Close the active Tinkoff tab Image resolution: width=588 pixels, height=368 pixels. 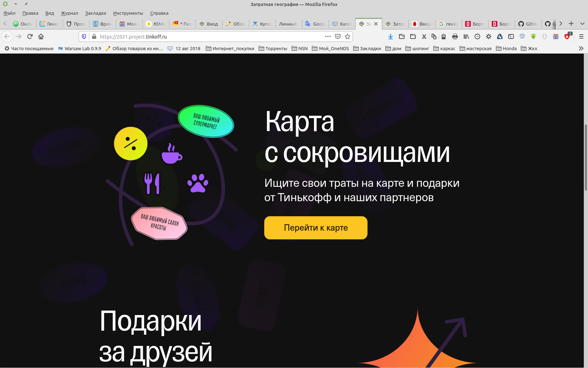coord(376,24)
